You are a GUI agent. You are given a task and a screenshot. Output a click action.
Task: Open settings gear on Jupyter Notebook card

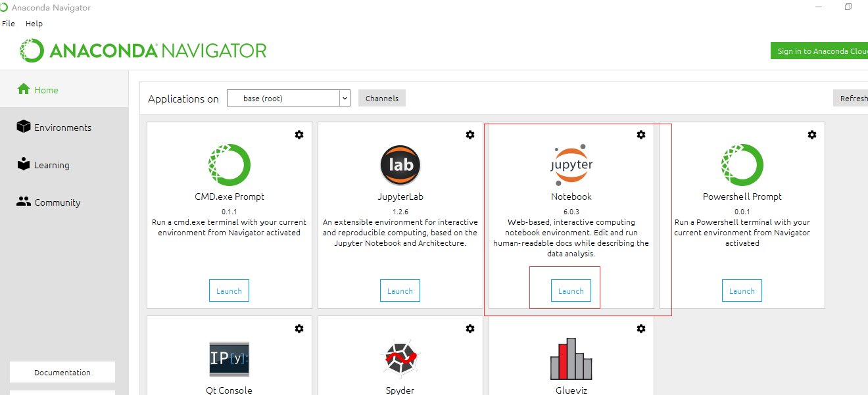coord(641,135)
